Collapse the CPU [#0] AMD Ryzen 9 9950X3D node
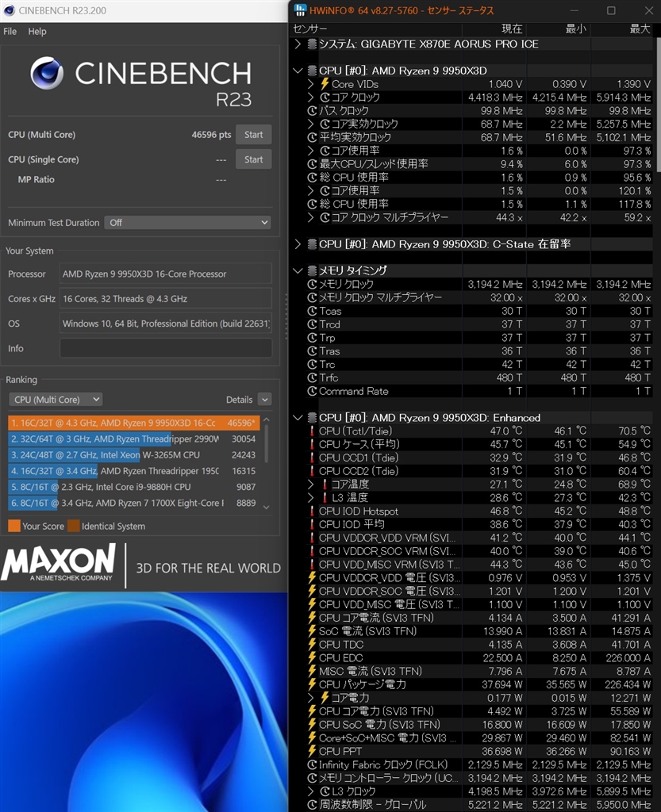This screenshot has width=661, height=812. tap(298, 71)
